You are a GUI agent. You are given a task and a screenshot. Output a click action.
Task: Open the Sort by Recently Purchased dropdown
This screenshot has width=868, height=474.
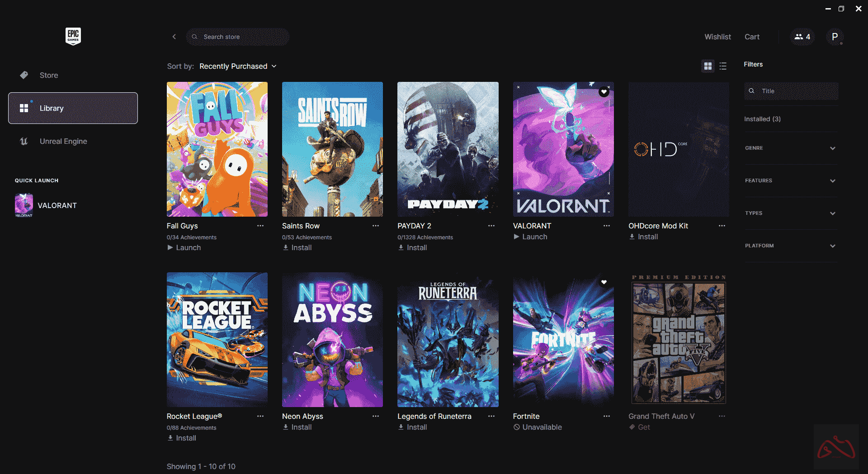click(238, 66)
